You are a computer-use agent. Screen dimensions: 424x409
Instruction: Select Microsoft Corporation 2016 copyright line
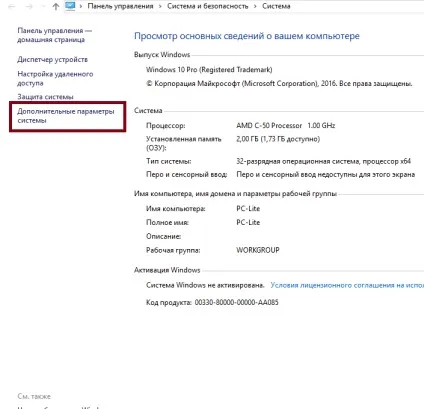[279, 83]
